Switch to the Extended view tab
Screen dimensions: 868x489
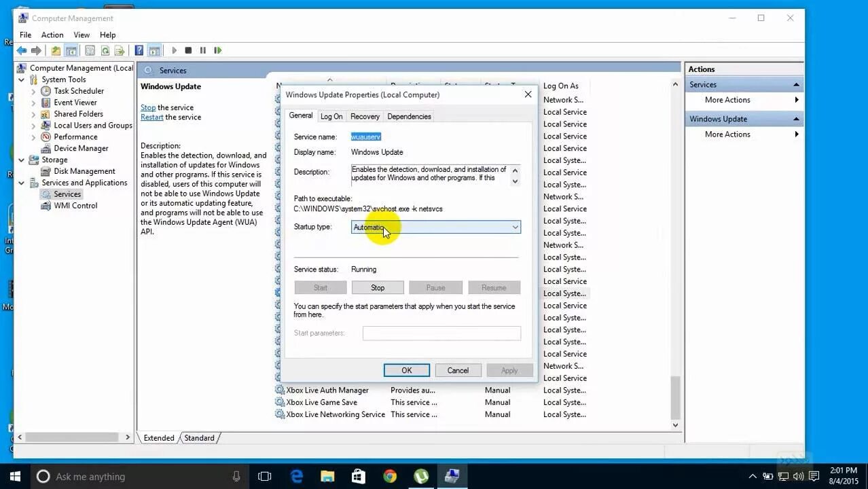pos(159,438)
